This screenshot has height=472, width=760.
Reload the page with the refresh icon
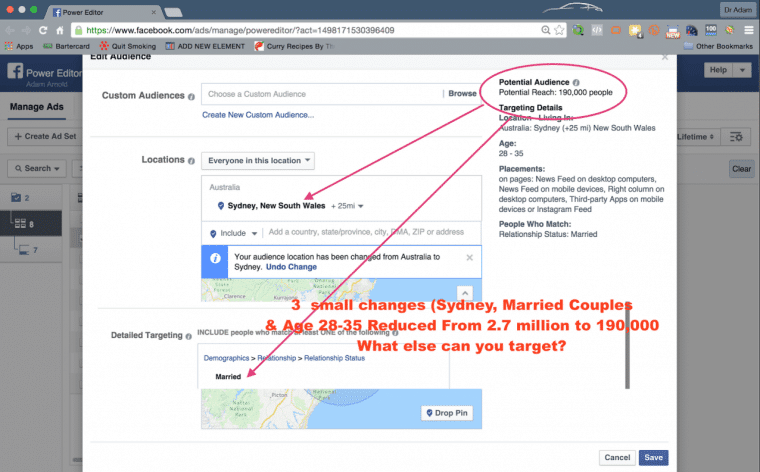[43, 30]
